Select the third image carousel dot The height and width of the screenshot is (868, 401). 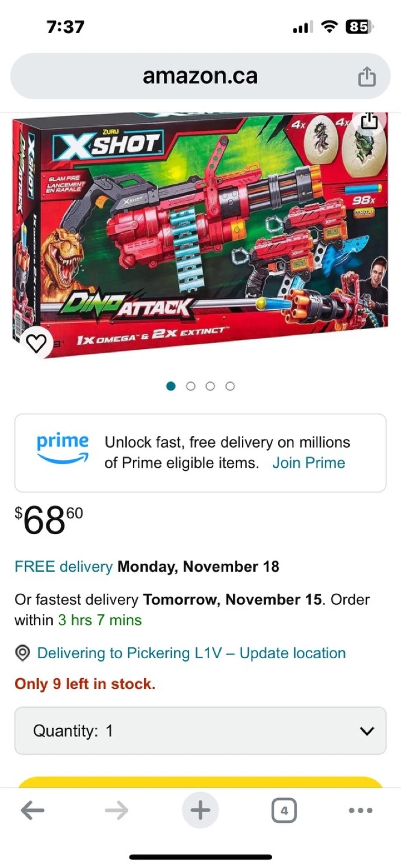210,386
